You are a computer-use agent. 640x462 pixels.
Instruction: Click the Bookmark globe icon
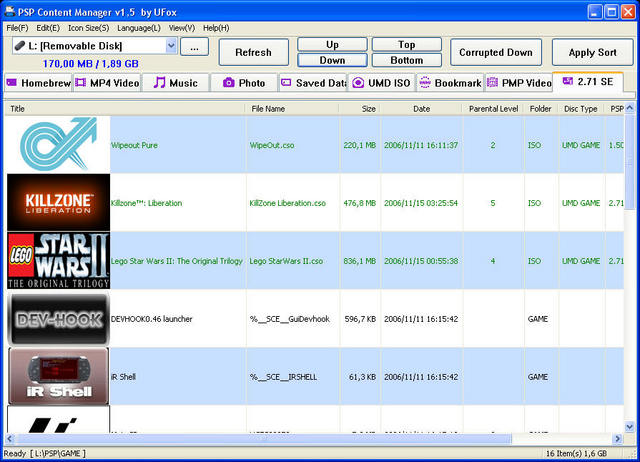point(425,83)
